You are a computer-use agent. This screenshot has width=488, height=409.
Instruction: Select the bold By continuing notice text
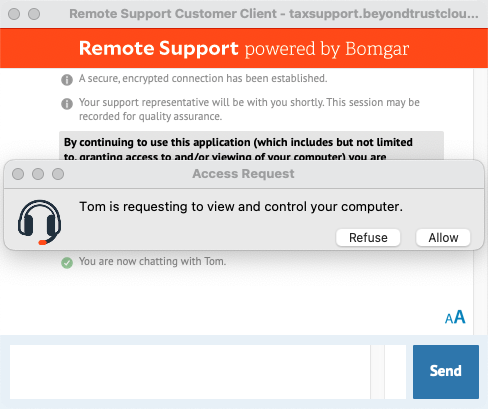pyautogui.click(x=238, y=149)
